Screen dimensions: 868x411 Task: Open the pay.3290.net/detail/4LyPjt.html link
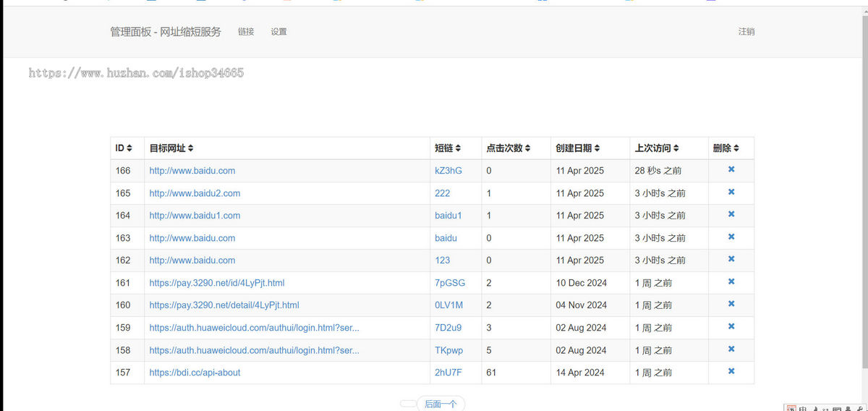[224, 305]
